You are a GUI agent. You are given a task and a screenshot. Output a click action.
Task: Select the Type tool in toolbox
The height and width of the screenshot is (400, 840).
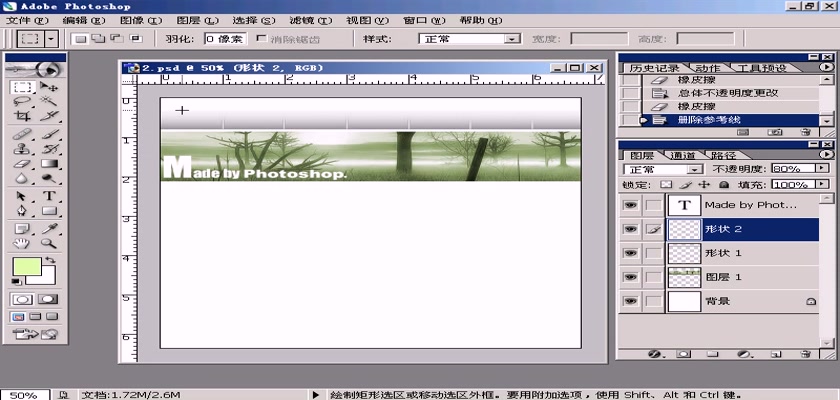[x=49, y=196]
